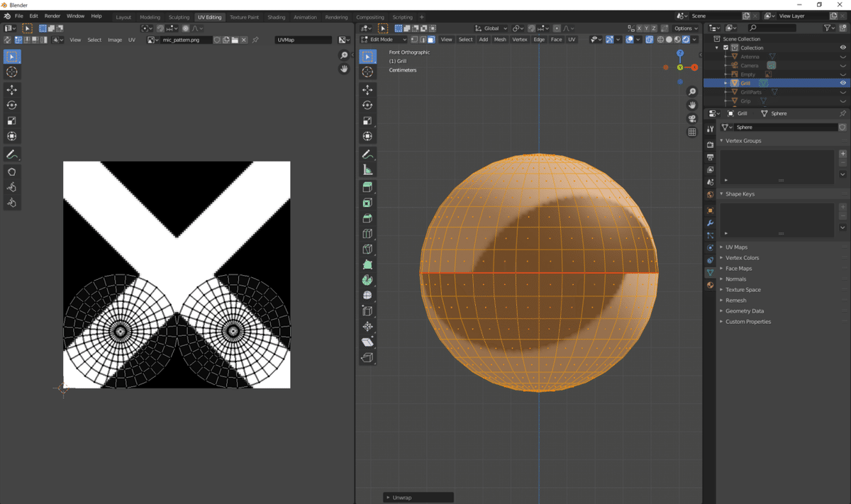Select the Annotate tool in UV editor

click(12, 155)
